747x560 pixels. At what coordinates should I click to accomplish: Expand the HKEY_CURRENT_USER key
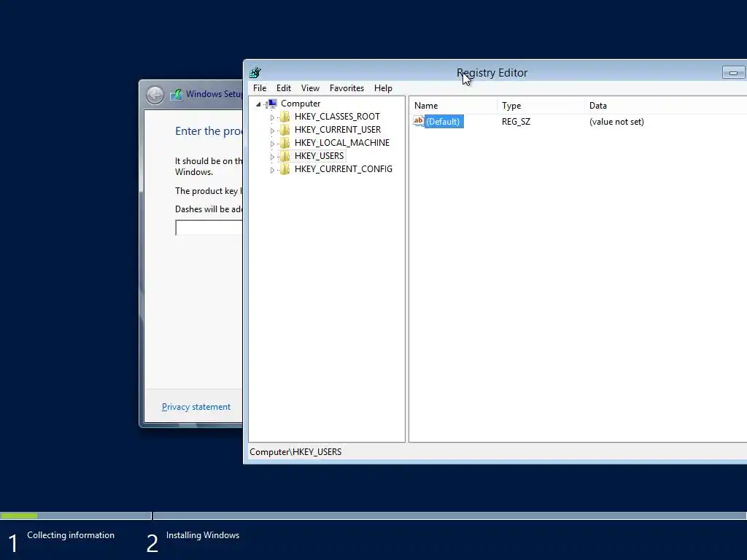coord(272,130)
